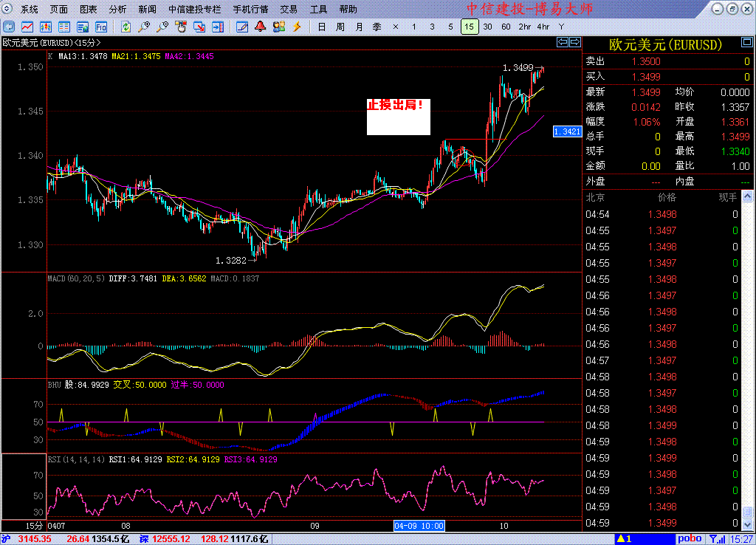Select the active 15 minute period button
The height and width of the screenshot is (545, 756).
click(469, 27)
